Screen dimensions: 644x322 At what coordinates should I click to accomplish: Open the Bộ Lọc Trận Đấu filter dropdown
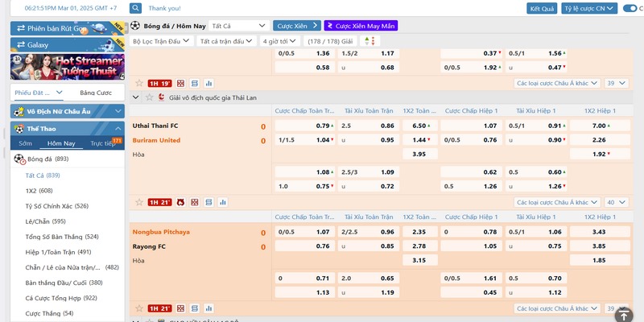(161, 40)
